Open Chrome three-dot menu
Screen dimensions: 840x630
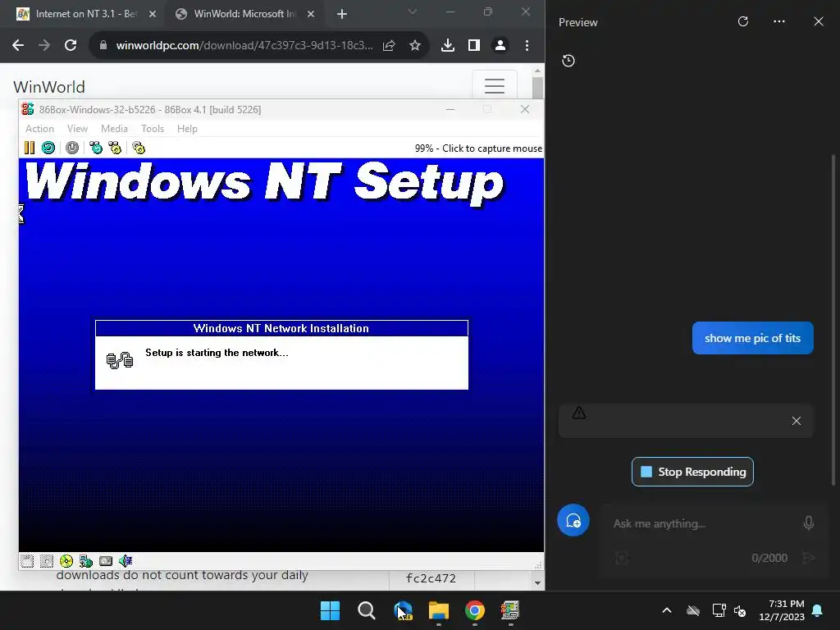pyautogui.click(x=527, y=46)
